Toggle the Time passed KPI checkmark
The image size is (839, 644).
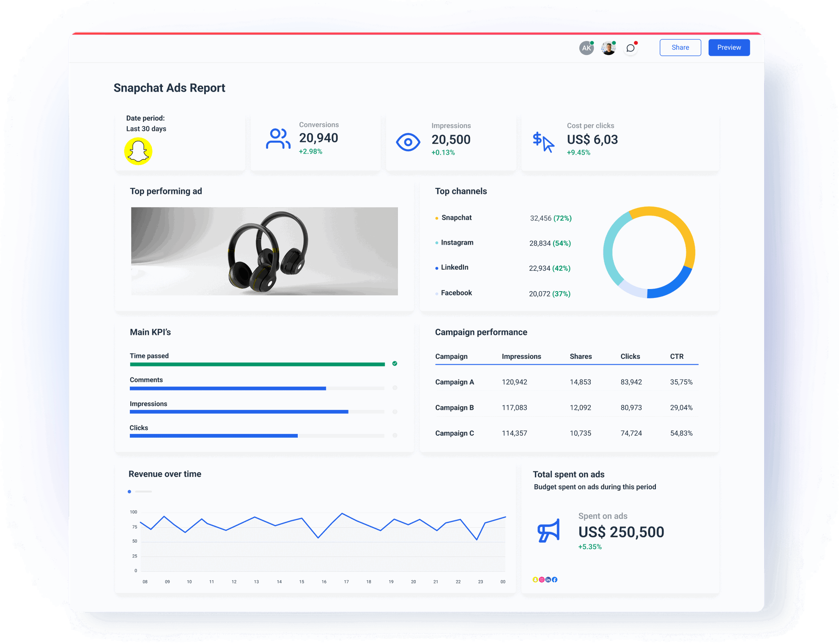(x=395, y=363)
